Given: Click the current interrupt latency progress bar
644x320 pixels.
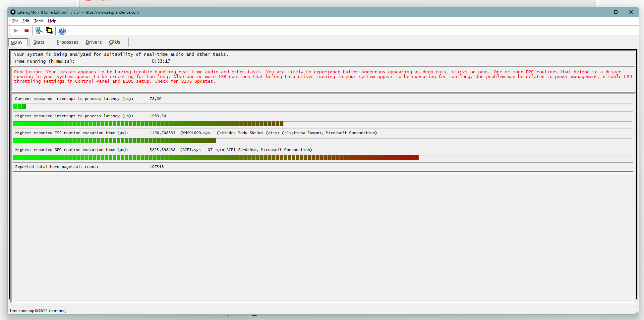Looking at the screenshot, I should (x=323, y=107).
